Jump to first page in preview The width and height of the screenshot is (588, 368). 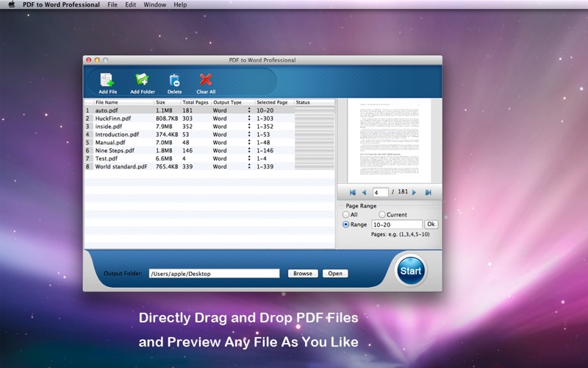353,192
